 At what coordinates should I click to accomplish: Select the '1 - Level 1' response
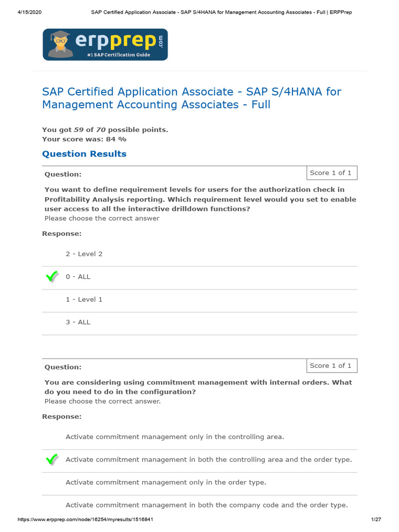(84, 300)
